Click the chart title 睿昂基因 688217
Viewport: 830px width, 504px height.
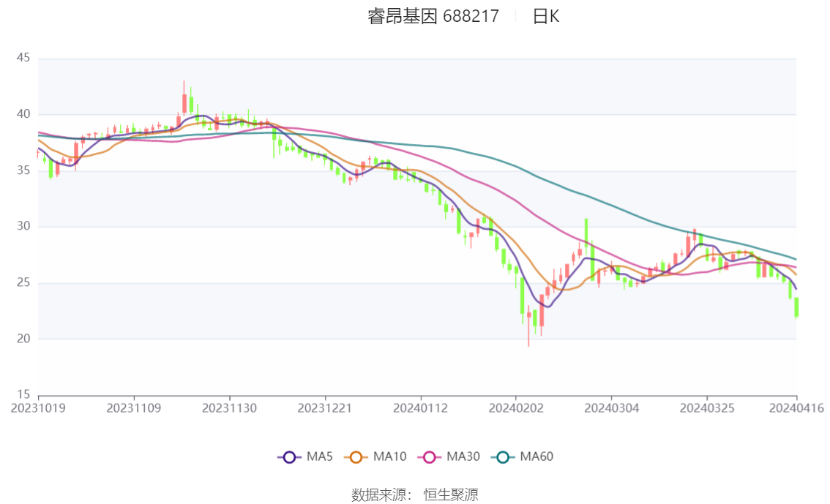433,16
